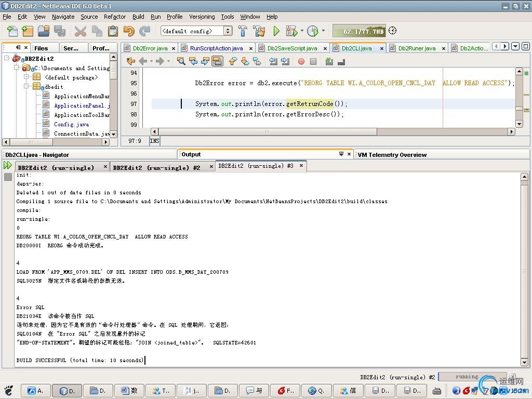
Task: Start macro recording with the red circle
Action: tap(301, 61)
